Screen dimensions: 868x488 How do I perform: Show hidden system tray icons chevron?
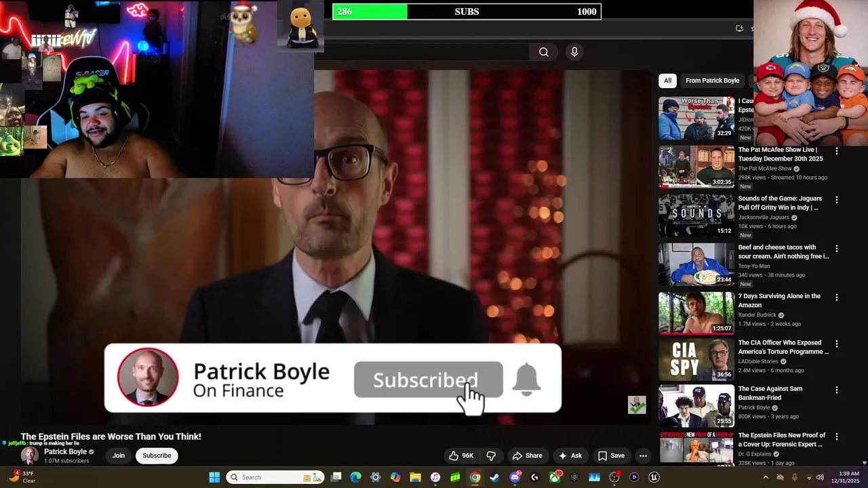tap(766, 477)
